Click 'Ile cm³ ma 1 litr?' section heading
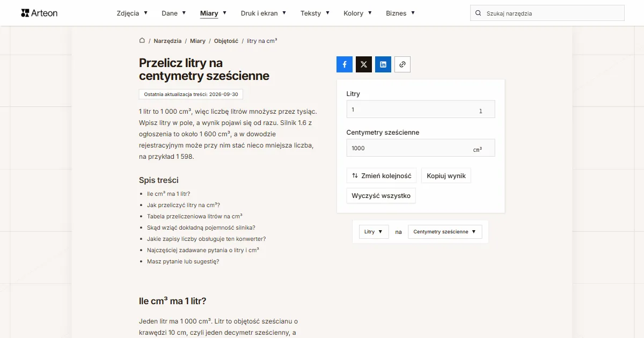This screenshot has width=644, height=338. click(x=173, y=301)
